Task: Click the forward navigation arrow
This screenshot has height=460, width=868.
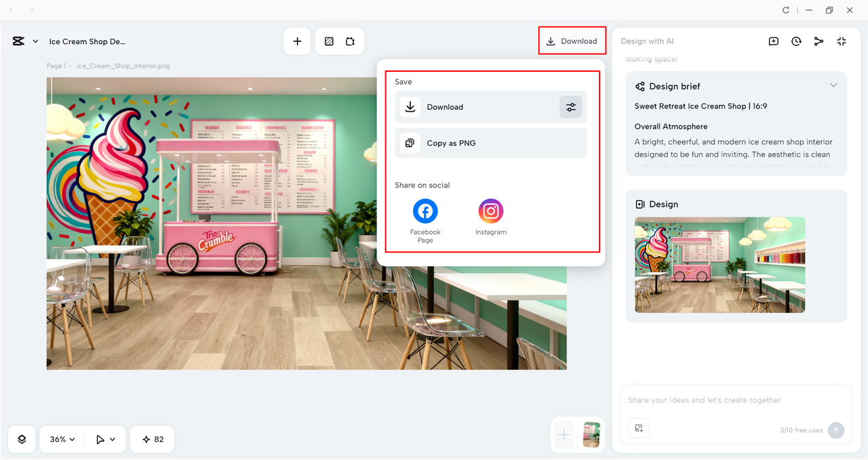Action: 32,10
